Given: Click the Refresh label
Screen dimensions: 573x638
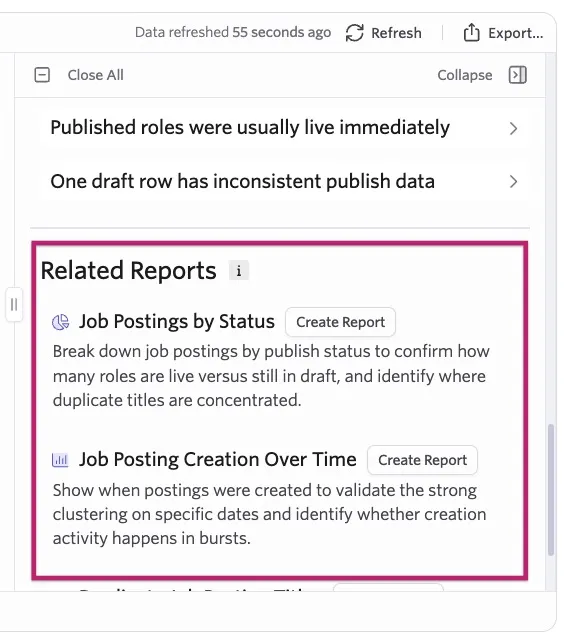Looking at the screenshot, I should [x=396, y=33].
